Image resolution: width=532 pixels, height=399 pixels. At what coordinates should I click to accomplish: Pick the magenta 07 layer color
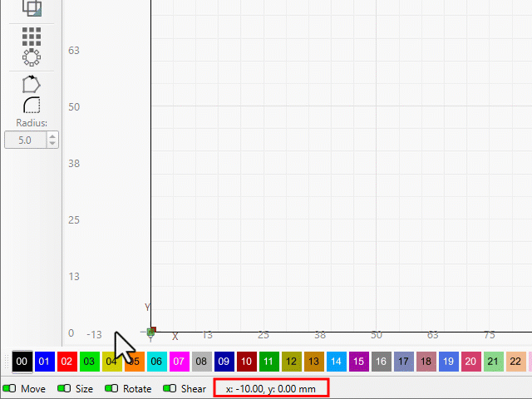click(x=179, y=362)
